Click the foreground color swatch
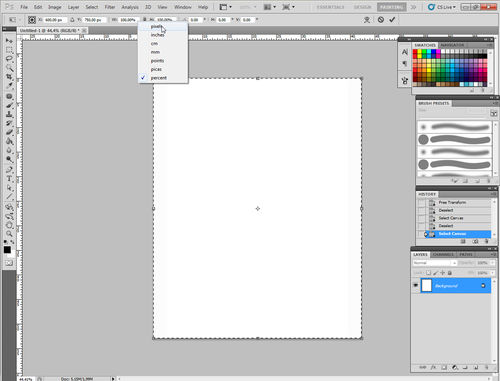Viewport: 500px width, 381px height. pos(7,250)
